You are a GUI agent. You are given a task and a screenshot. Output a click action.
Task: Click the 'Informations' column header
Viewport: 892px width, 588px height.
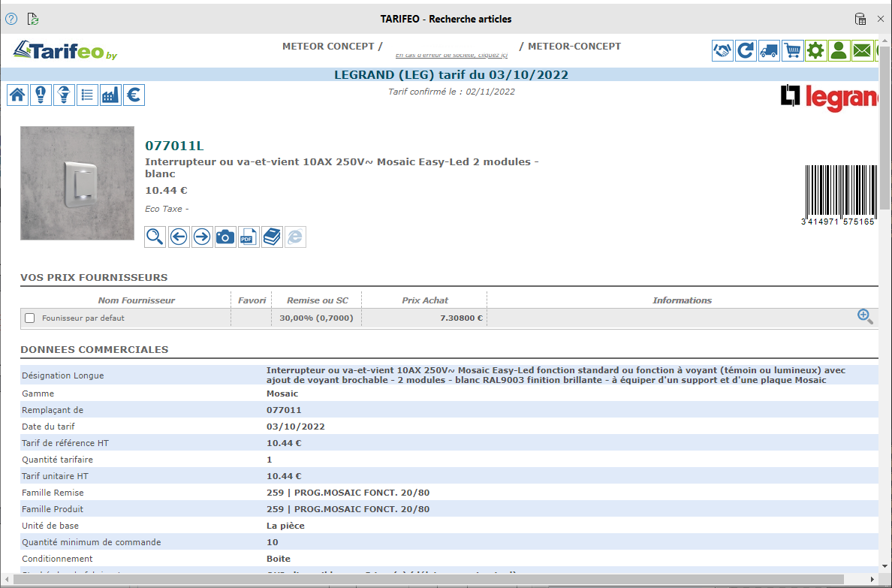coord(682,300)
